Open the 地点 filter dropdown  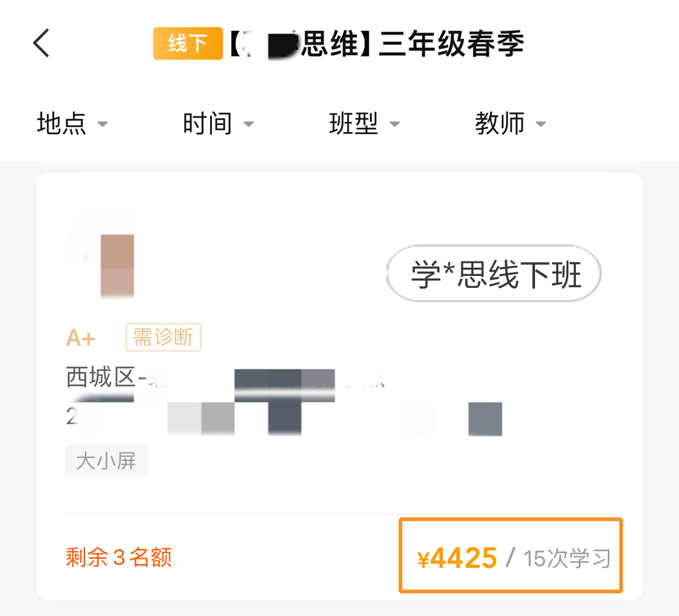(72, 123)
